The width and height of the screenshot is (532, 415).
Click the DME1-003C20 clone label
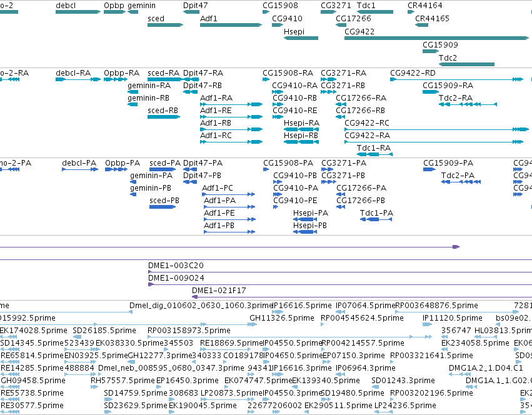[x=176, y=266]
